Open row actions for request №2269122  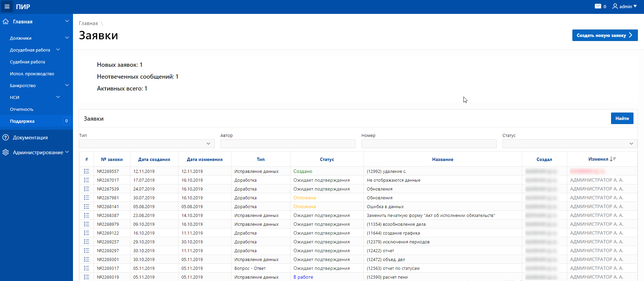point(87,233)
